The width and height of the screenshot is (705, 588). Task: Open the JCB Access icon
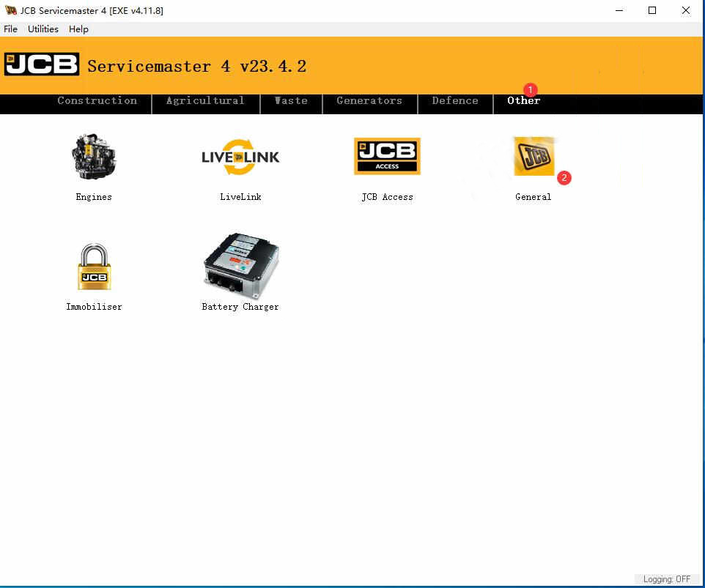point(387,156)
